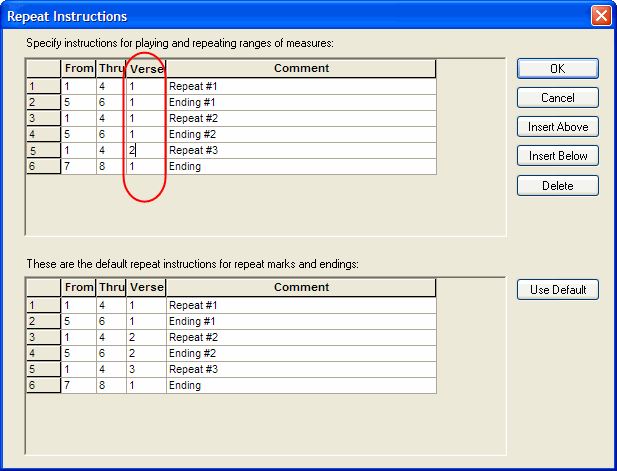617x471 pixels.
Task: Click the Thru cell of Repeat #1 in top table
Action: pos(110,86)
